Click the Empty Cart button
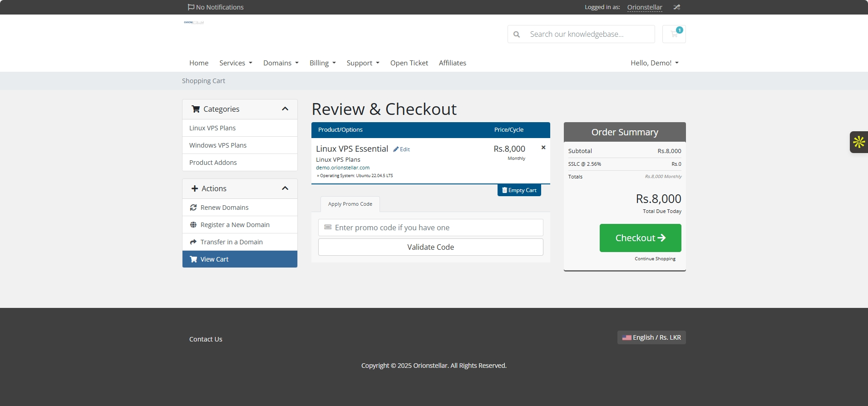 pyautogui.click(x=519, y=190)
